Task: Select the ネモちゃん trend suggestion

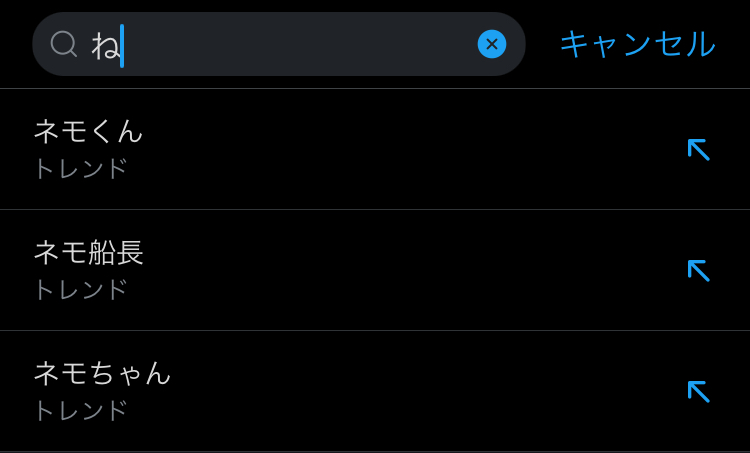Action: pos(103,373)
